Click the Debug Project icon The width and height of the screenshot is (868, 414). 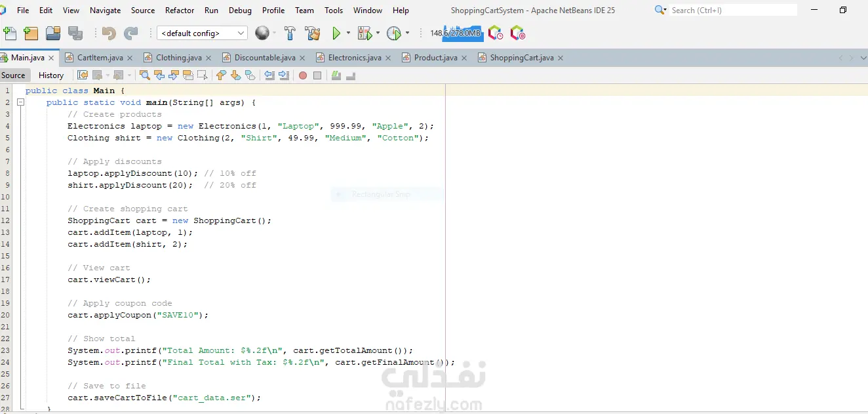(365, 33)
